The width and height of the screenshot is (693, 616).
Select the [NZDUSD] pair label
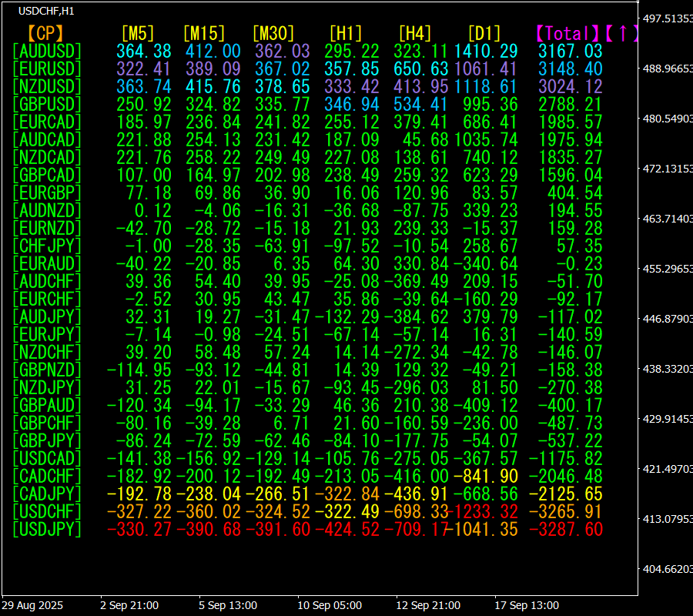click(x=47, y=86)
